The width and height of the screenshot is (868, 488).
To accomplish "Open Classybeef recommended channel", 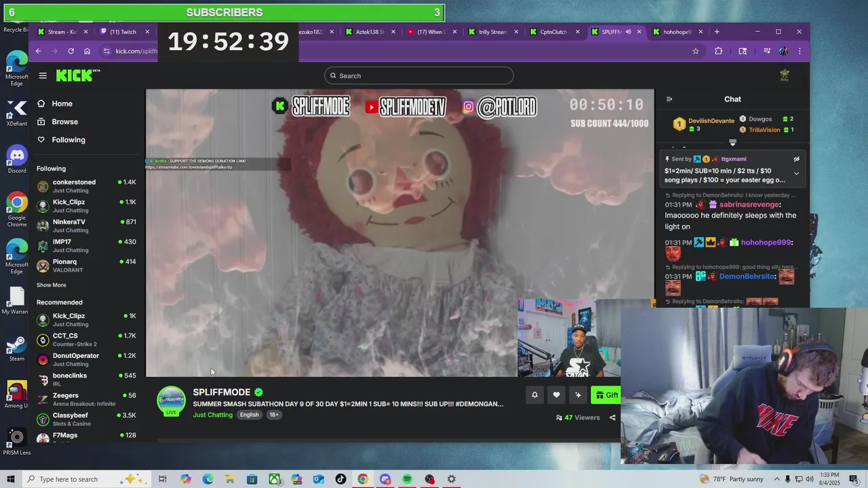I will click(86, 419).
